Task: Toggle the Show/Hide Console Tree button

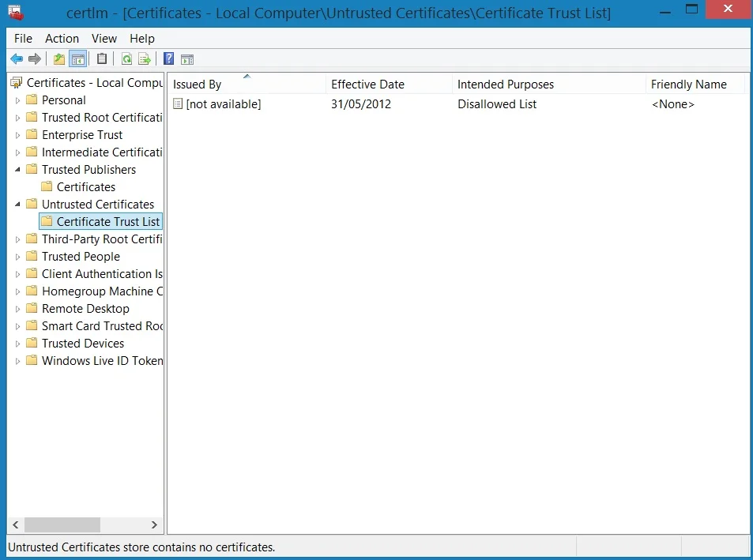Action: click(77, 59)
